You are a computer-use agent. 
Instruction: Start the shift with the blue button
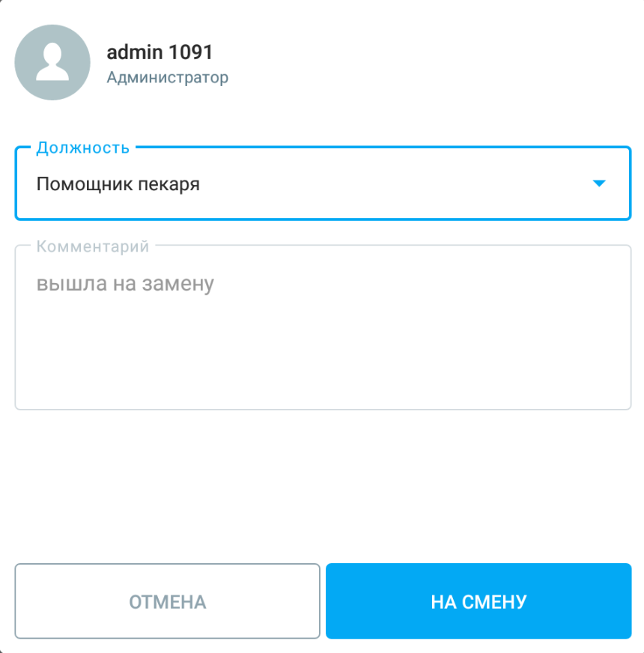coord(479,601)
